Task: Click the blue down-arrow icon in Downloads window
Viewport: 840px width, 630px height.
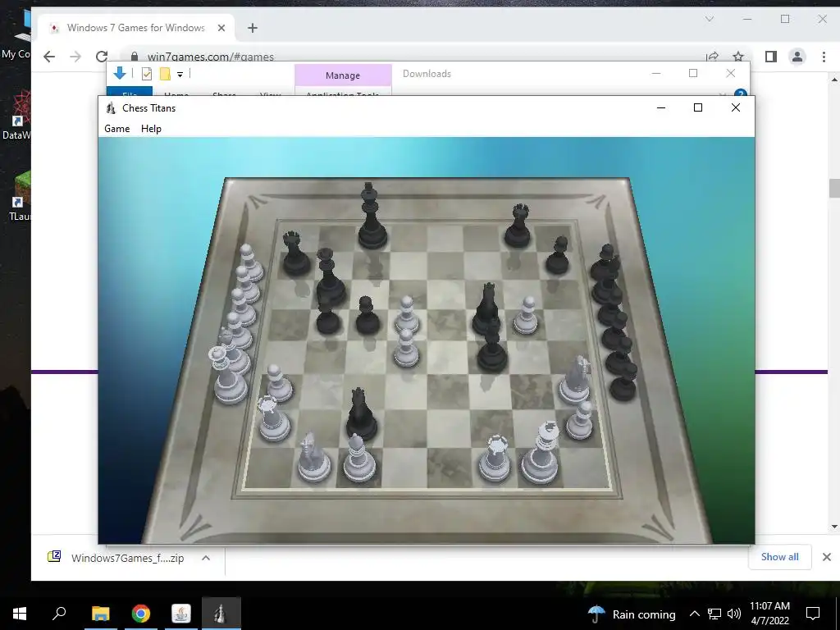Action: [x=120, y=73]
